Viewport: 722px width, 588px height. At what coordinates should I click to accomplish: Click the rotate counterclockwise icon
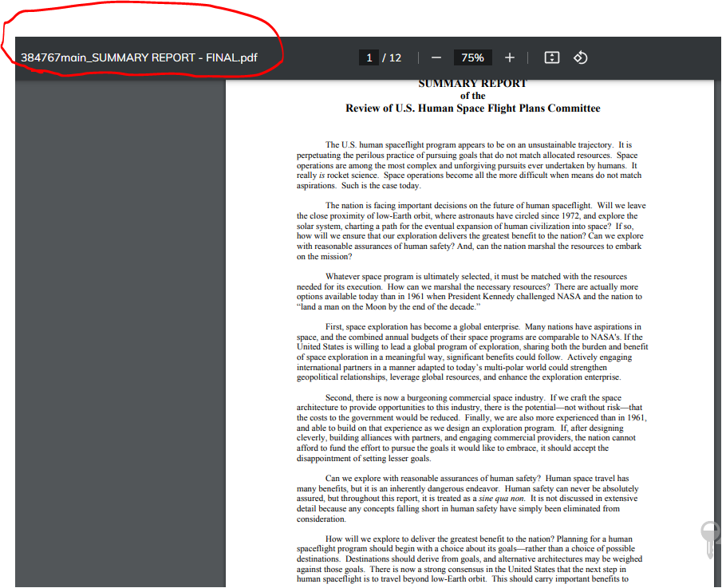[x=580, y=57]
